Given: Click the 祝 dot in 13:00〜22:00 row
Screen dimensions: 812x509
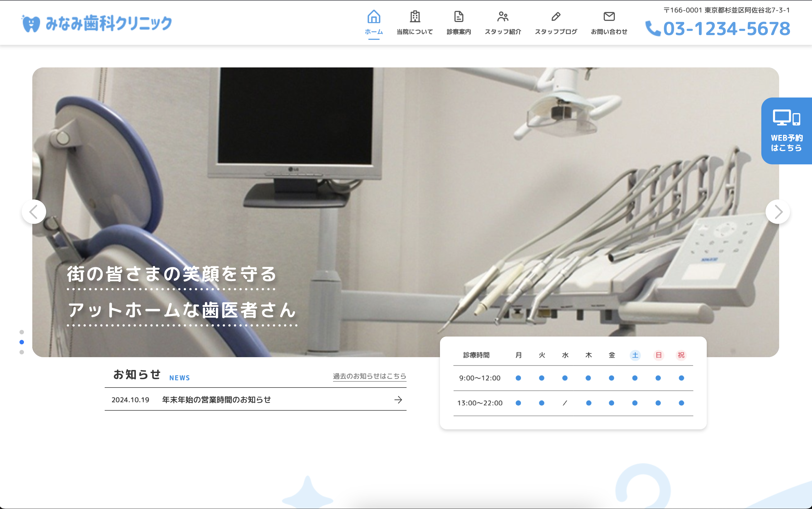Looking at the screenshot, I should pos(681,403).
